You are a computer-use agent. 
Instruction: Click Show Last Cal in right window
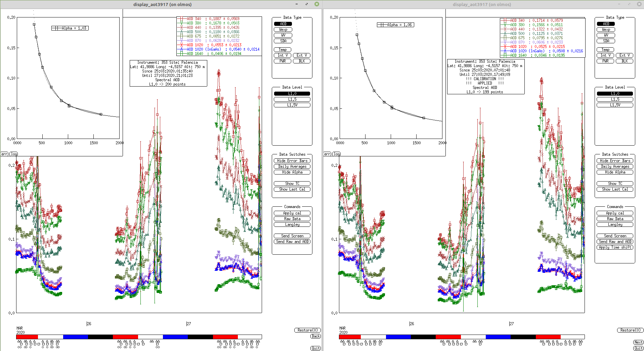(x=615, y=189)
